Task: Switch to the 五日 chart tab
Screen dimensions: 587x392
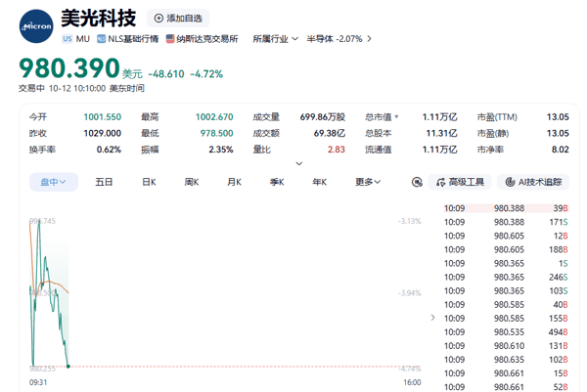Action: (x=104, y=182)
